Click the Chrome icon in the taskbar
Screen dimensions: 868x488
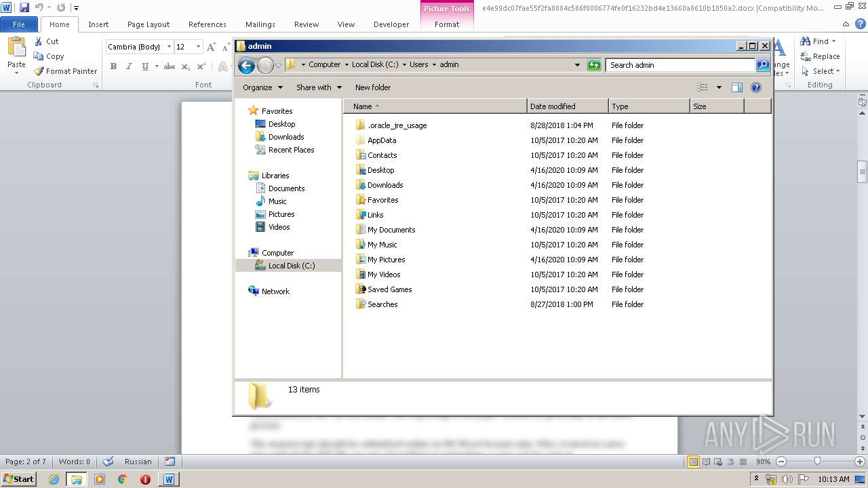click(122, 479)
